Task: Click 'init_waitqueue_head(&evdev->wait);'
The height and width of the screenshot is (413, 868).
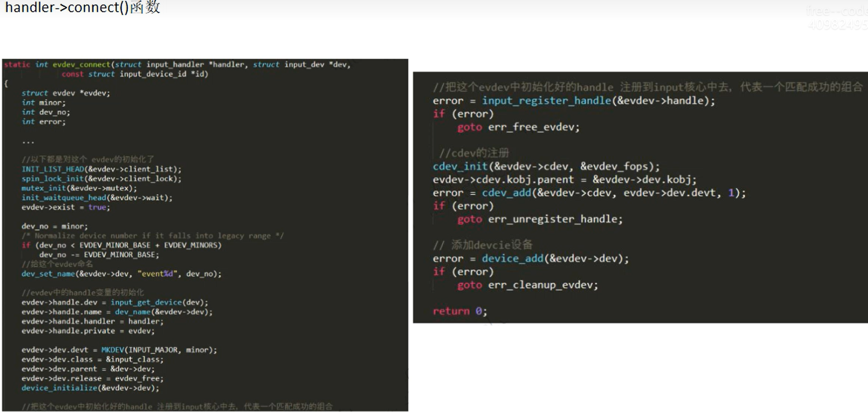Action: [97, 197]
